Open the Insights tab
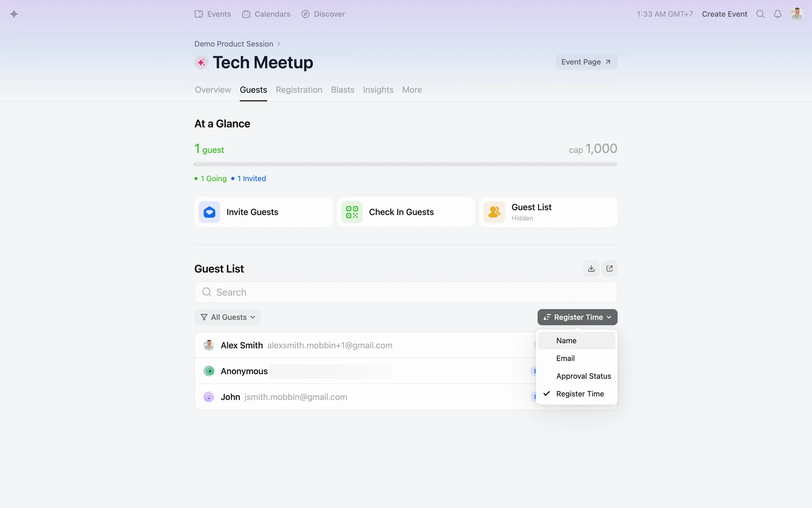812x508 pixels. pos(378,90)
